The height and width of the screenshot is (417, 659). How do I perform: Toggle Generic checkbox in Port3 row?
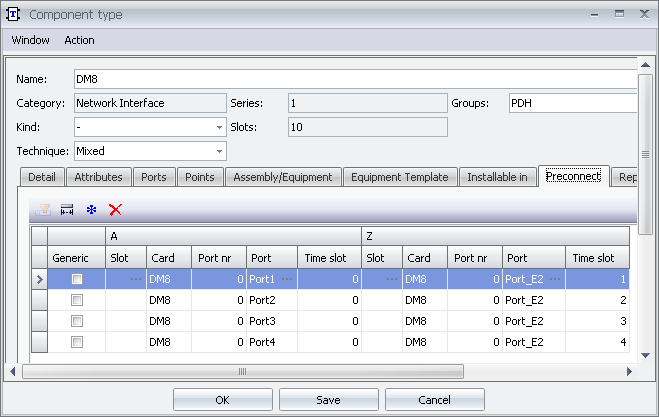pos(77,321)
